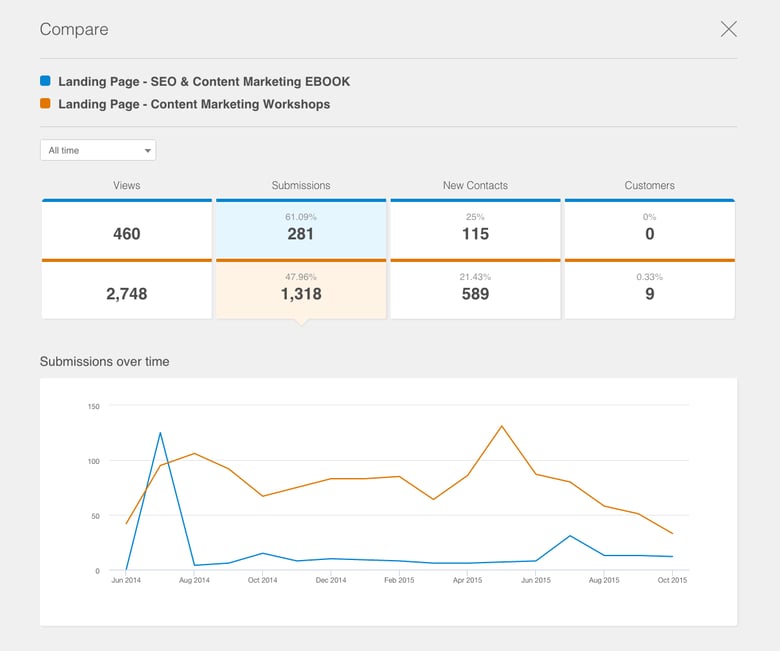Click the 0.33% customers rate
Viewport: 780px width, 651px height.
tap(650, 277)
